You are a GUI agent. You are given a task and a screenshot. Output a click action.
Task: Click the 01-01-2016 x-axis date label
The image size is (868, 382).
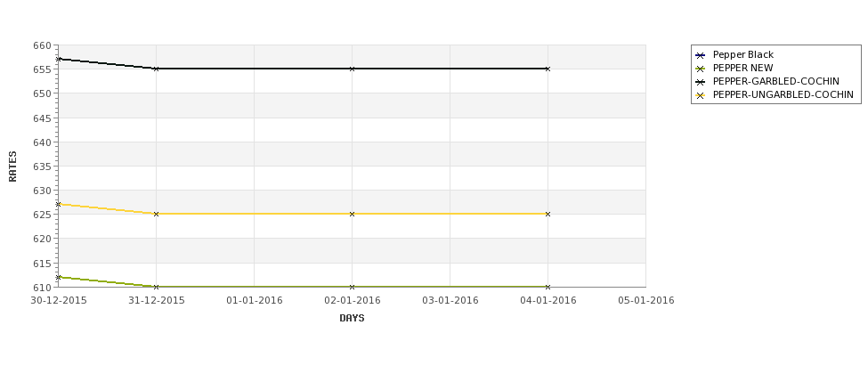pyautogui.click(x=254, y=301)
